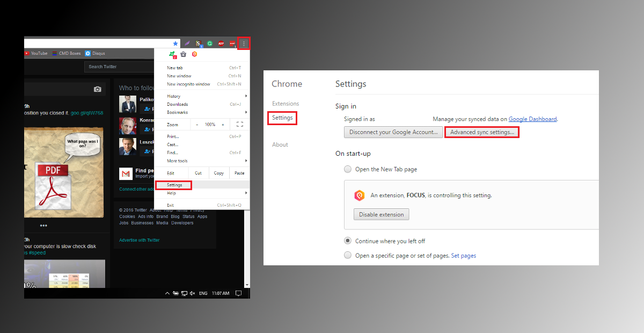
Task: Click the Developers footer link
Action: pyautogui.click(x=182, y=223)
